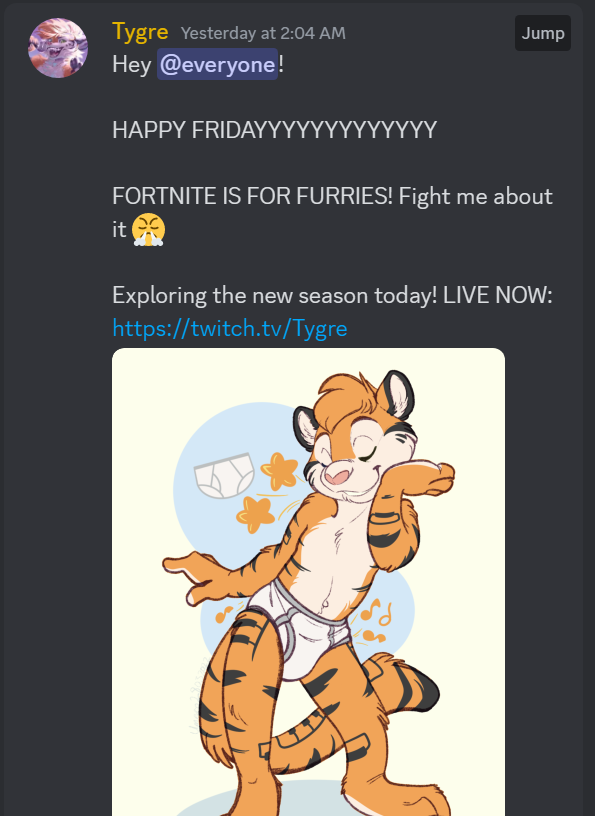
Task: Click the lower orange star in artwork
Action: click(255, 515)
